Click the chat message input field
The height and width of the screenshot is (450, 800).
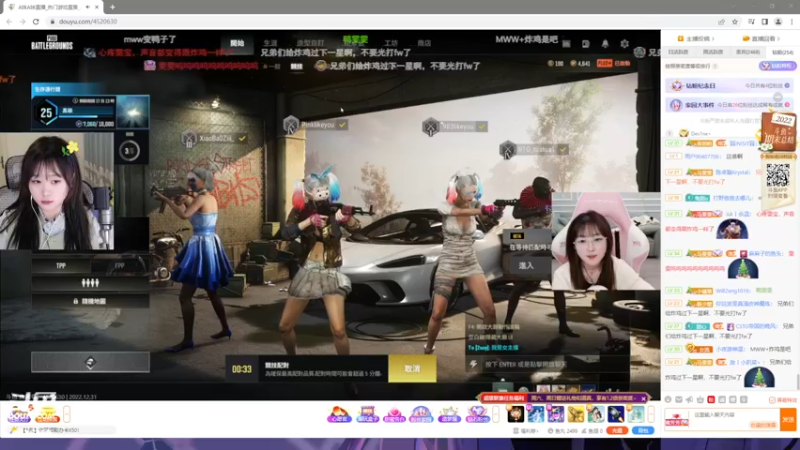point(736,419)
